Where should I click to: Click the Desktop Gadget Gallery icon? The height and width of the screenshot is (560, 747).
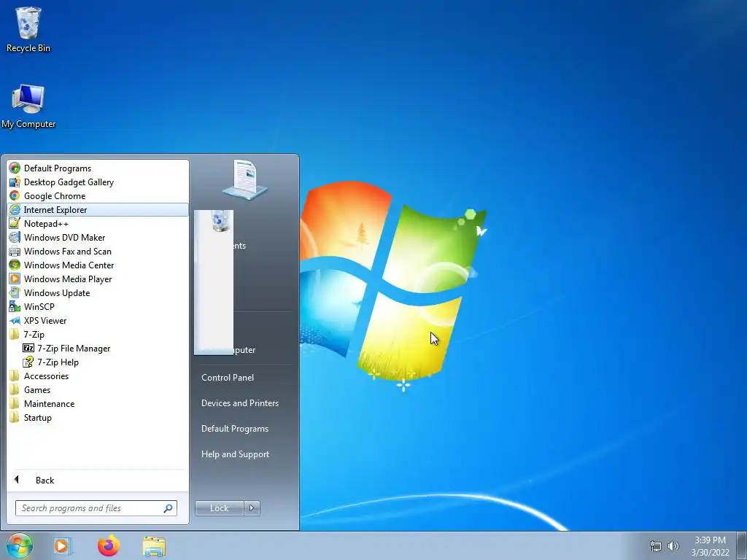(15, 182)
